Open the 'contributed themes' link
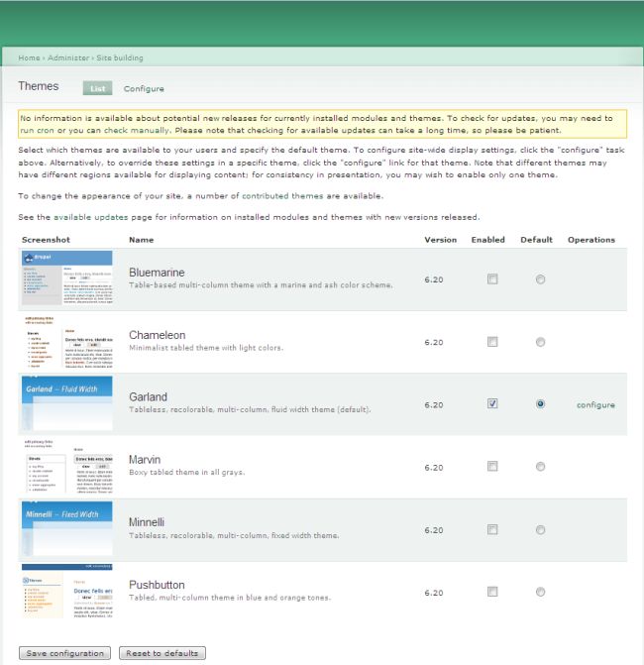The image size is (644, 665). tap(282, 196)
